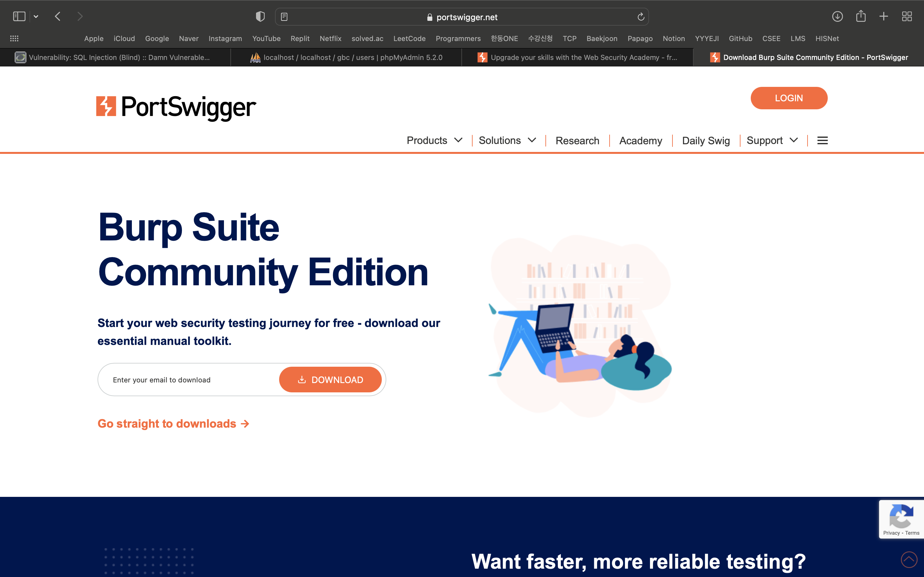The width and height of the screenshot is (924, 577).
Task: Open the hamburger menu in site navigation
Action: point(822,140)
